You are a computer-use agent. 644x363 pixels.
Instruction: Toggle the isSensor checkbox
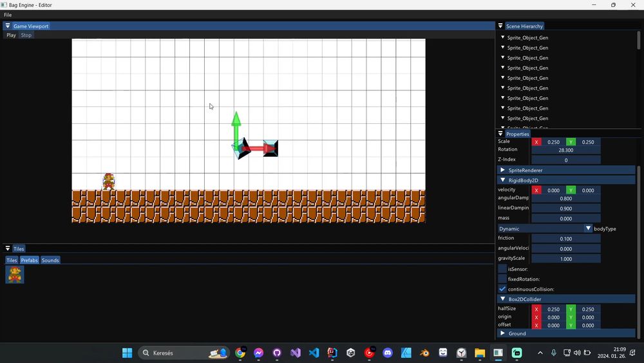point(502,269)
